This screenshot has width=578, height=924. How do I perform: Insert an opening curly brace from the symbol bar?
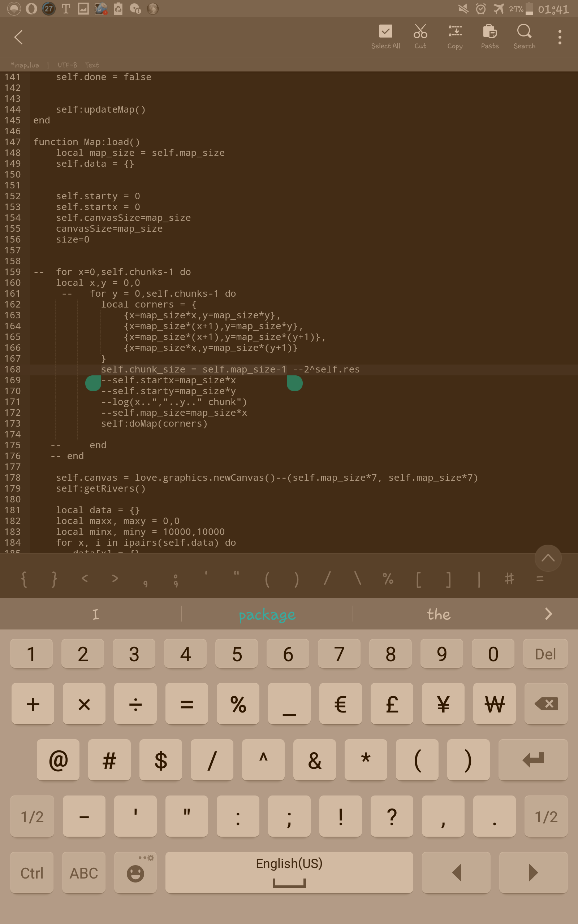(24, 579)
